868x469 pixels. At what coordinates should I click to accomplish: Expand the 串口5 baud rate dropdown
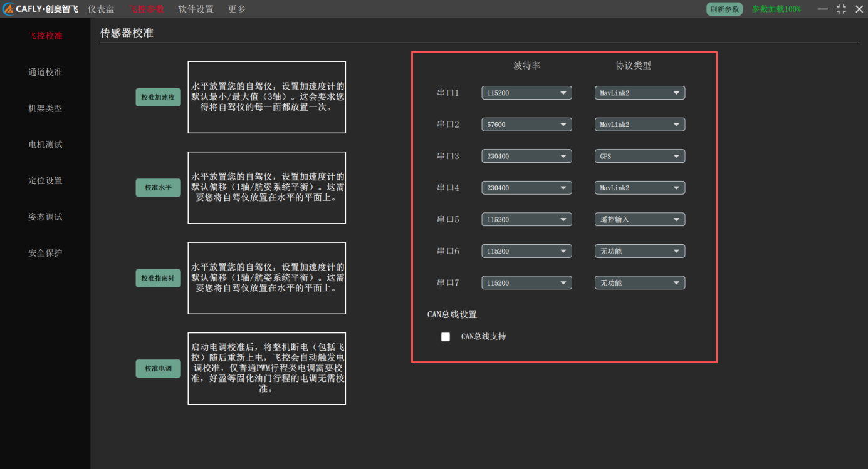[x=526, y=220]
